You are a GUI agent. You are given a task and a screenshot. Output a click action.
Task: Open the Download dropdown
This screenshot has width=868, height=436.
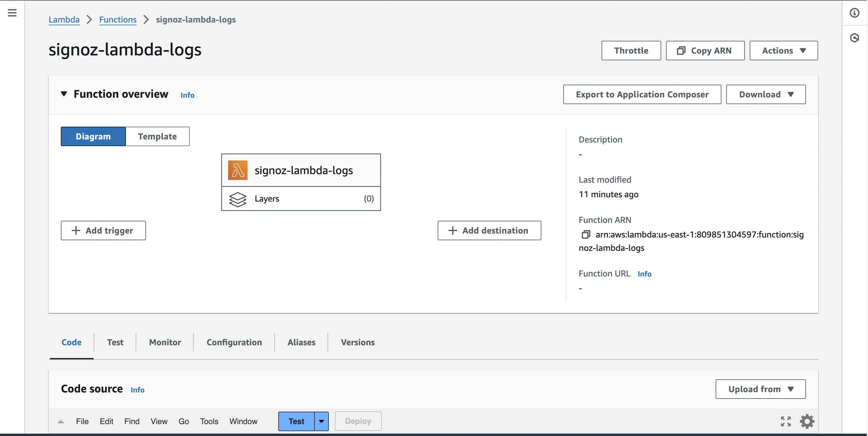[766, 94]
